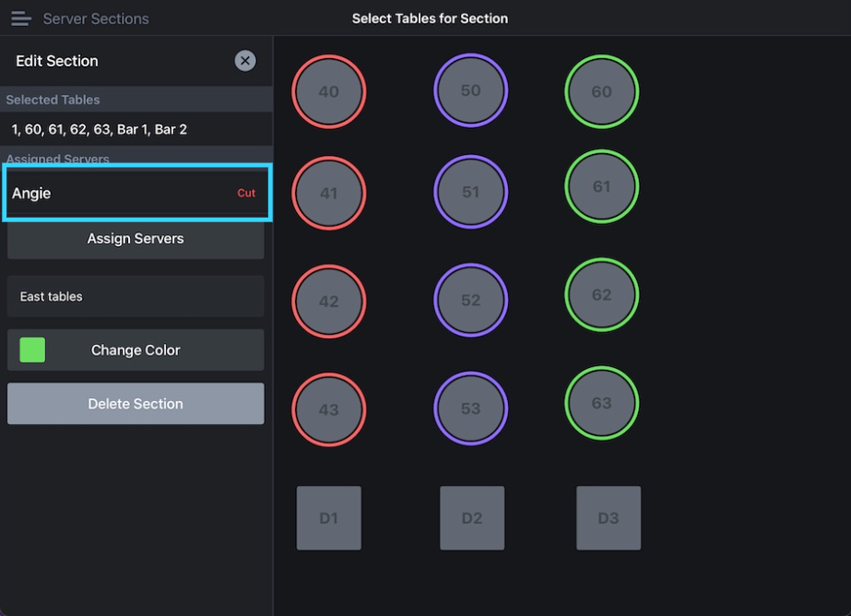Click the Assign Servers button
This screenshot has height=616, width=851.
(136, 239)
